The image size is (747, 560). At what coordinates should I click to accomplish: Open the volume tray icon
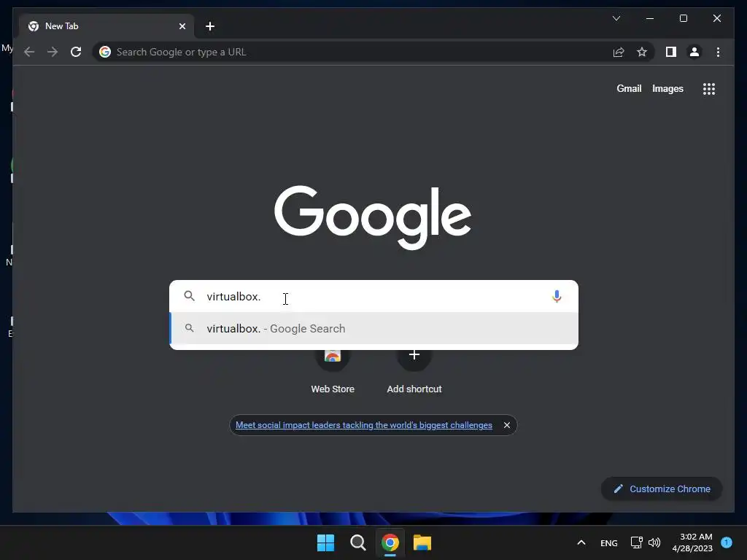click(x=654, y=542)
